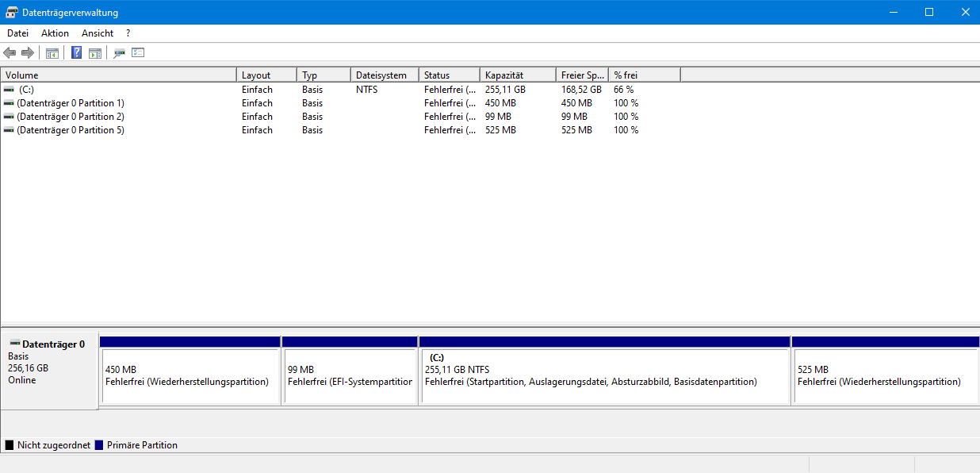Image resolution: width=980 pixels, height=473 pixels.
Task: Open the ? help menu
Action: (x=128, y=33)
